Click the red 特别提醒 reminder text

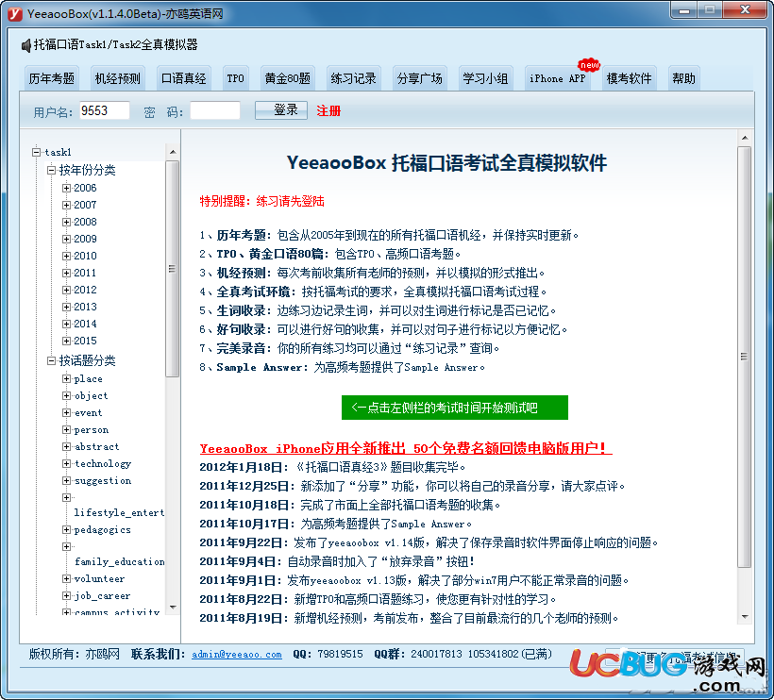point(262,201)
